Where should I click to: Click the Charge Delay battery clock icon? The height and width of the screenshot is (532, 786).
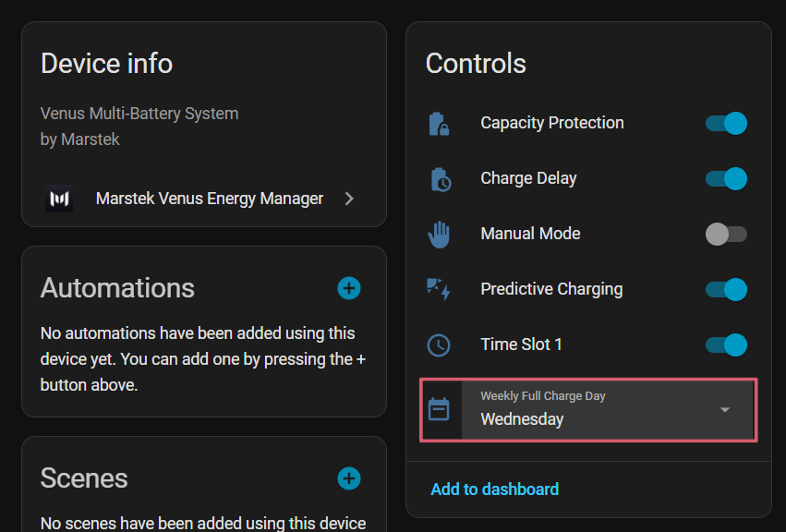coord(440,179)
